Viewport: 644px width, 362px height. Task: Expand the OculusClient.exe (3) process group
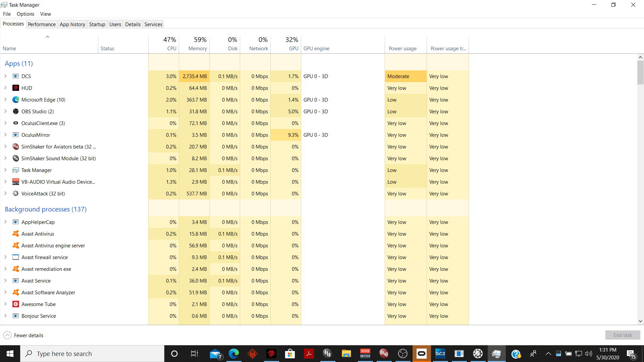tap(5, 123)
